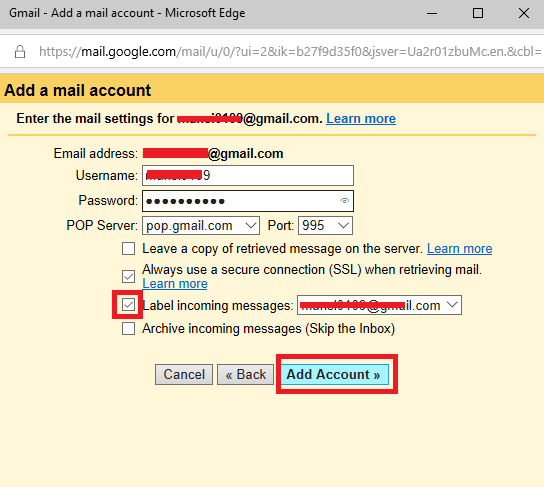Image resolution: width=544 pixels, height=487 pixels.
Task: Click the Add Account » button
Action: [x=334, y=374]
